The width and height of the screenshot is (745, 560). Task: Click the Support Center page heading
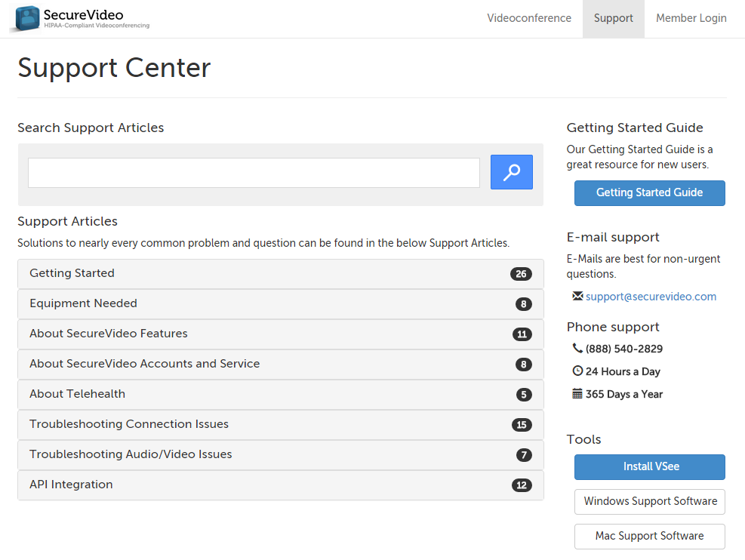(x=114, y=68)
